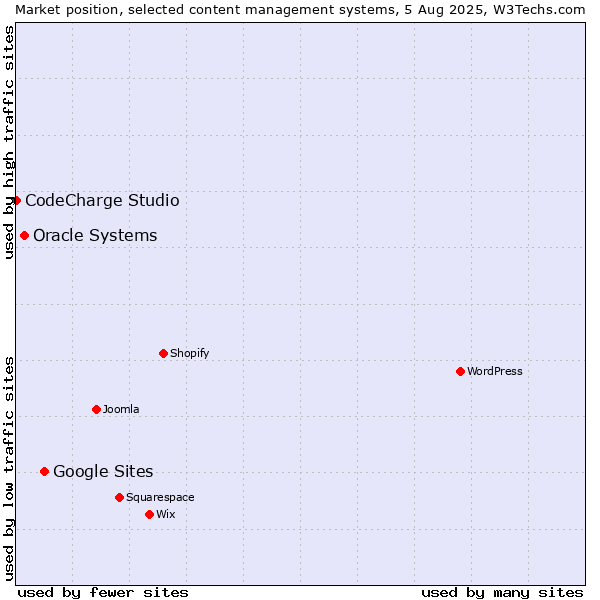Click the 'Oracle Systems' label text
The width and height of the screenshot is (600, 600).
click(x=95, y=235)
